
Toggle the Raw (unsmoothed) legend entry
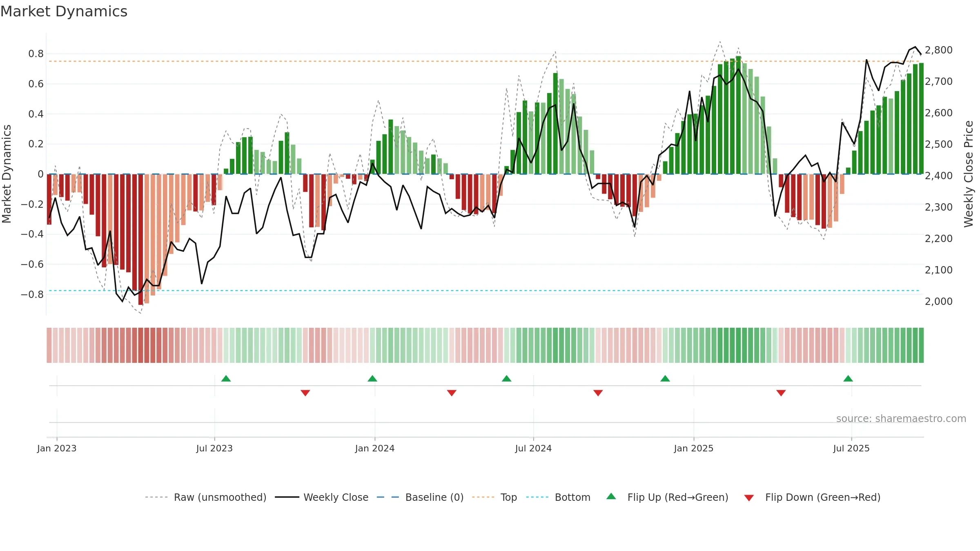coord(205,497)
